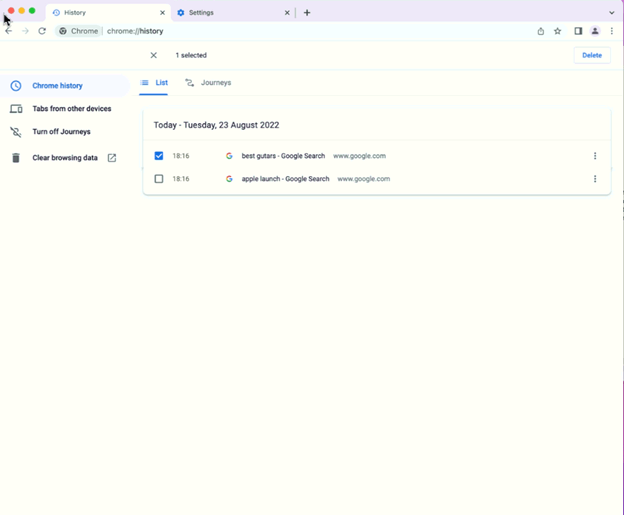
Task: Click the browser back arrow
Action: [x=9, y=31]
